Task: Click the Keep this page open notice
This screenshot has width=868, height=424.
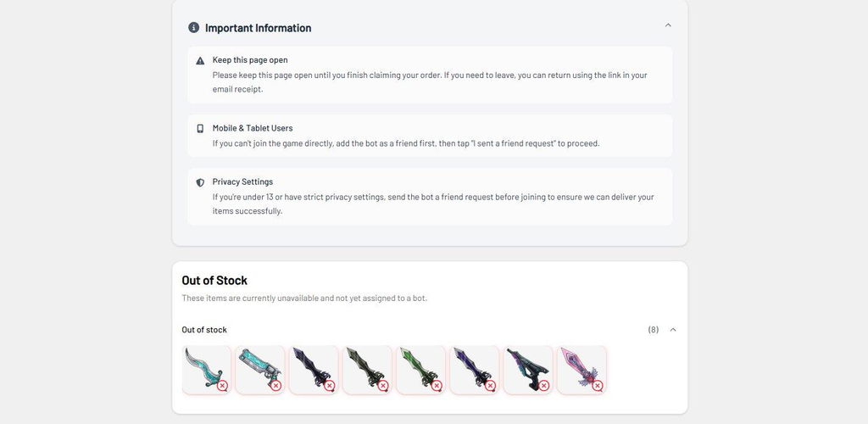Action: coord(430,75)
